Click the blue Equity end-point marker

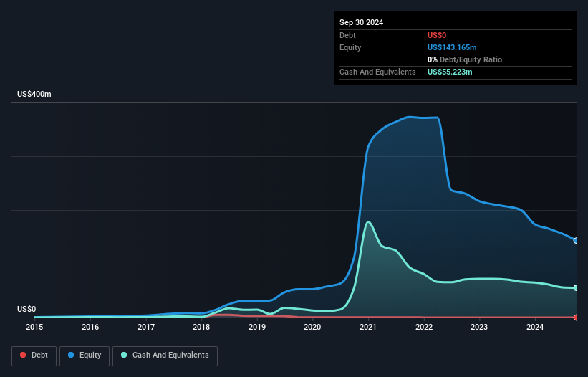[576, 240]
